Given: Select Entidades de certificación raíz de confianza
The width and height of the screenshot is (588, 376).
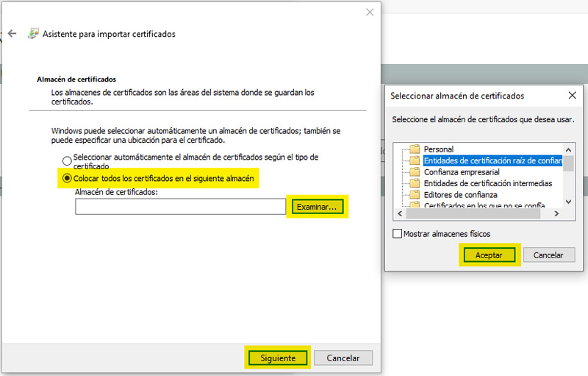Looking at the screenshot, I should (x=492, y=160).
